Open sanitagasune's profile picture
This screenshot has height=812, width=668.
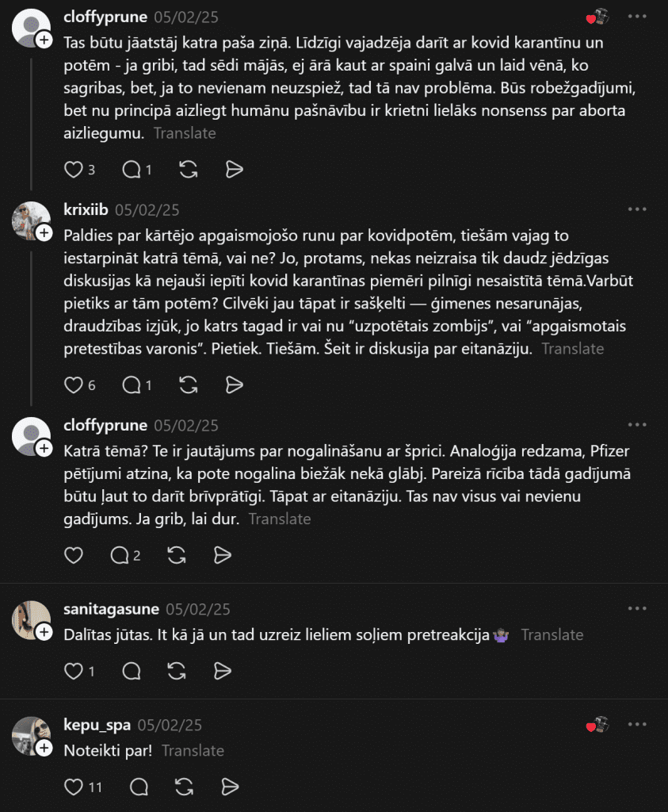(x=30, y=619)
